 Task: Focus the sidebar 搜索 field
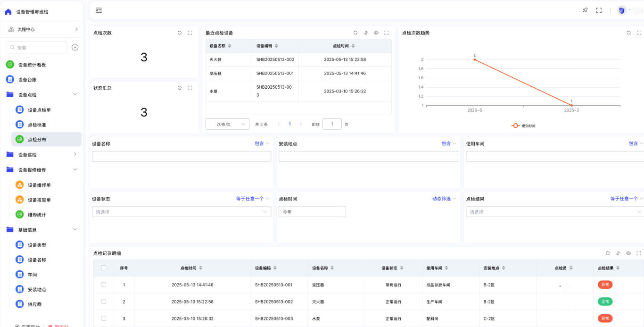tap(36, 47)
